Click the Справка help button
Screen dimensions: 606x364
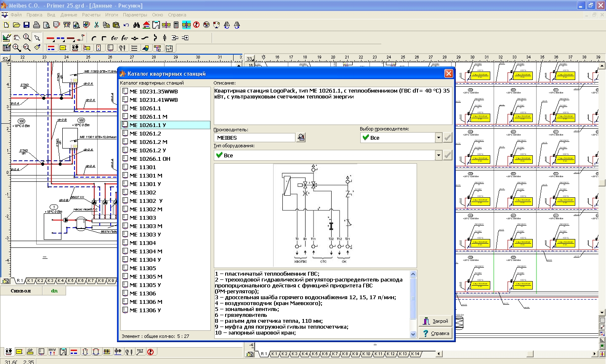[436, 333]
